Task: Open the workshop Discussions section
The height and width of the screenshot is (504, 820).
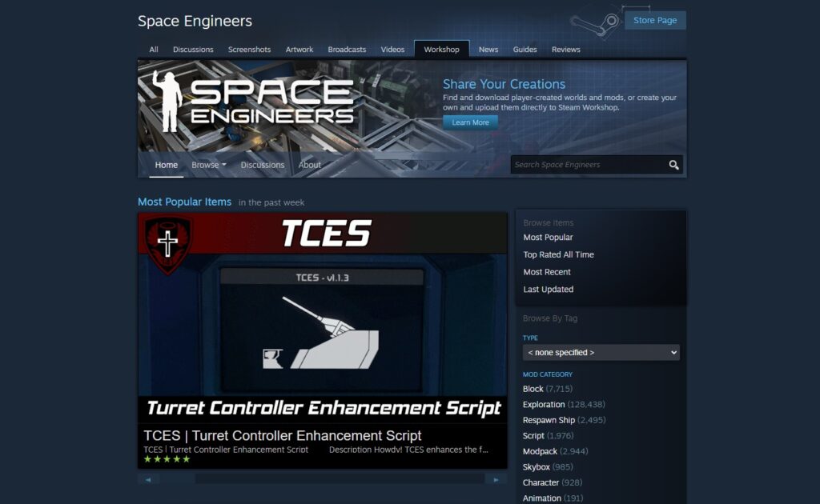Action: tap(263, 165)
